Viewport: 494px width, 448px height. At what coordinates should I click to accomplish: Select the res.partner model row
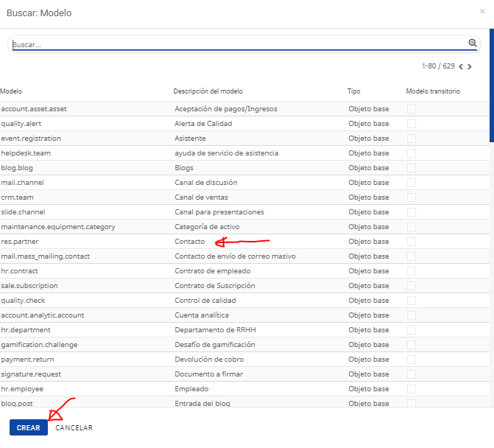click(x=244, y=242)
